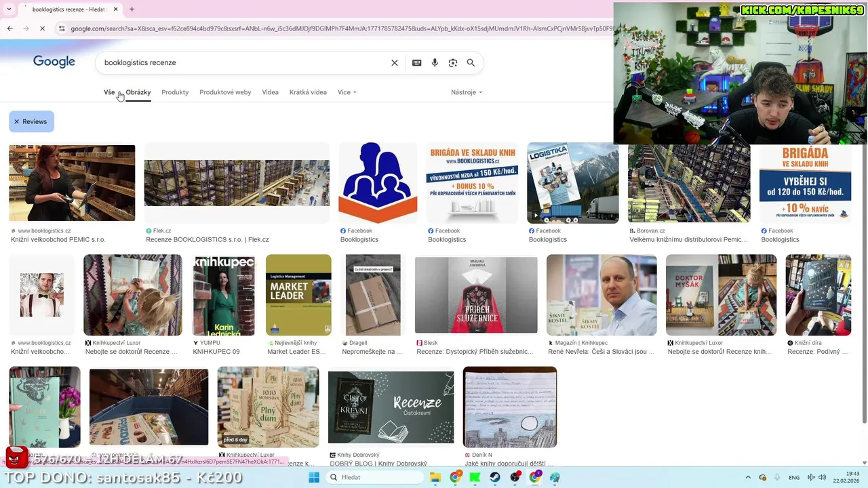The image size is (868, 488).
Task: Open the Borovan.cz warehouse conveyor image
Action: point(689,183)
